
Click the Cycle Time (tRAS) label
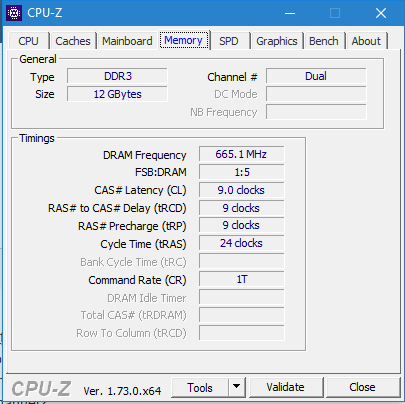click(x=143, y=244)
